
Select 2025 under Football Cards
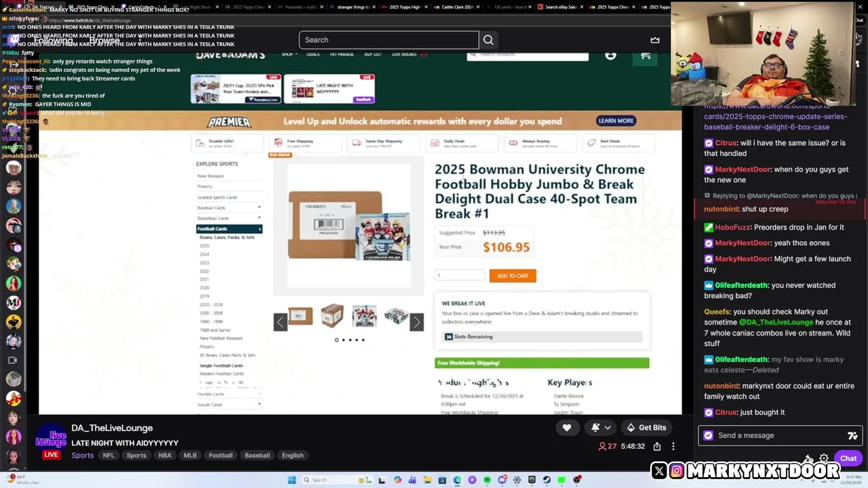[204, 246]
